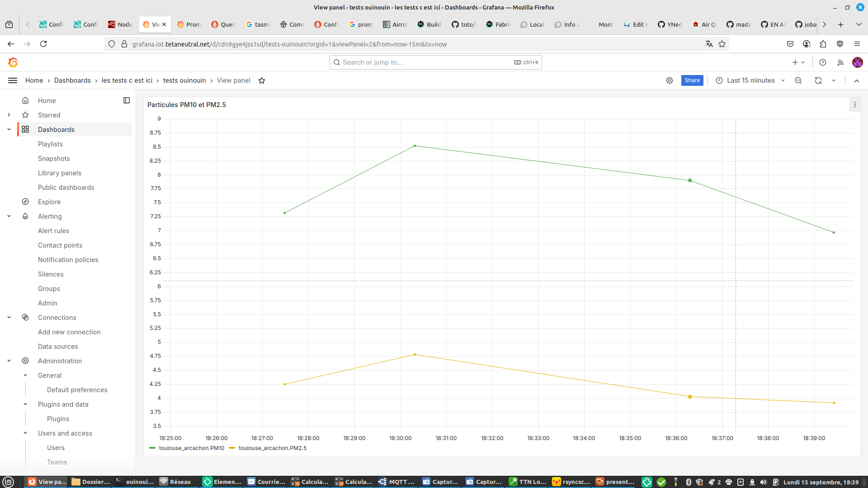Click the yellow PM2.5 legend color swatch
The height and width of the screenshot is (488, 868).
pos(232,448)
